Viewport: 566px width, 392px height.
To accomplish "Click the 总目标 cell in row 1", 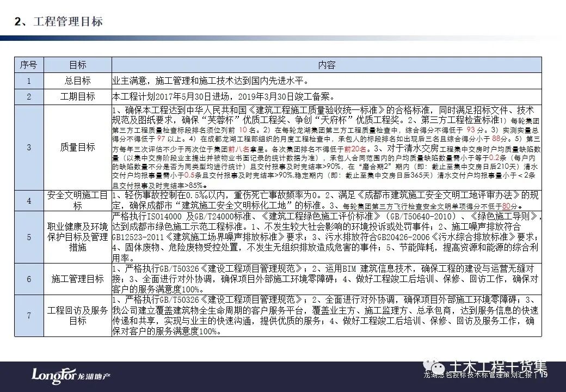I will click(76, 80).
